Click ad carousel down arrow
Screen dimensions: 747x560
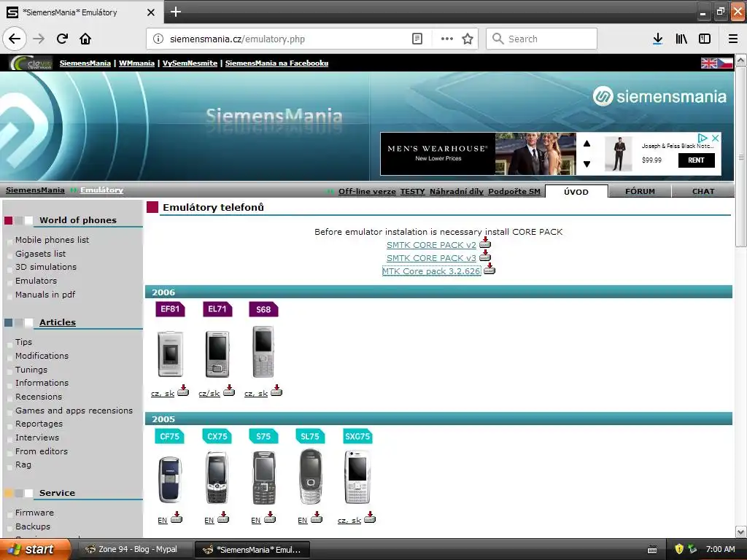tap(587, 164)
